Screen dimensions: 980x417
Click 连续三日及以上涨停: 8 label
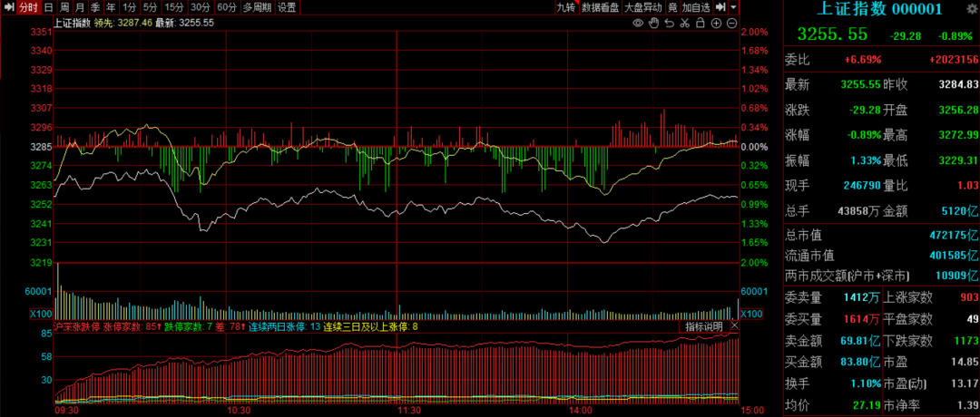click(x=370, y=326)
